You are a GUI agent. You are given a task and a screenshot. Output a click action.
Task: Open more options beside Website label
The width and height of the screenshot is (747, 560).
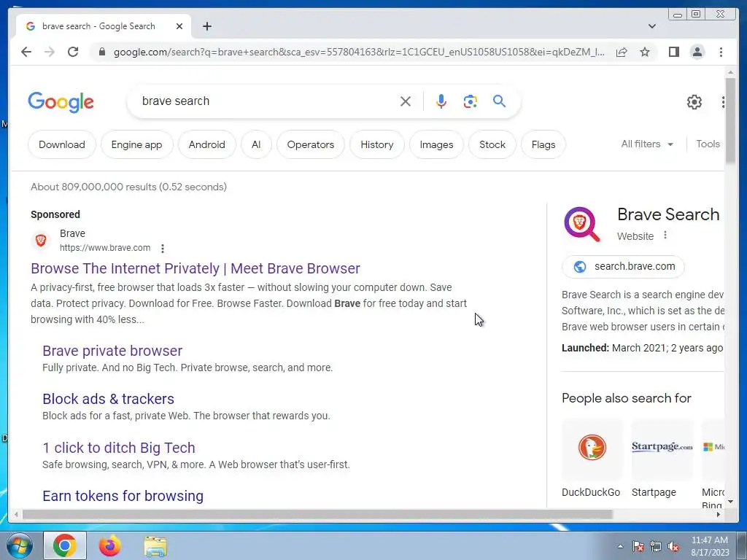[665, 236]
